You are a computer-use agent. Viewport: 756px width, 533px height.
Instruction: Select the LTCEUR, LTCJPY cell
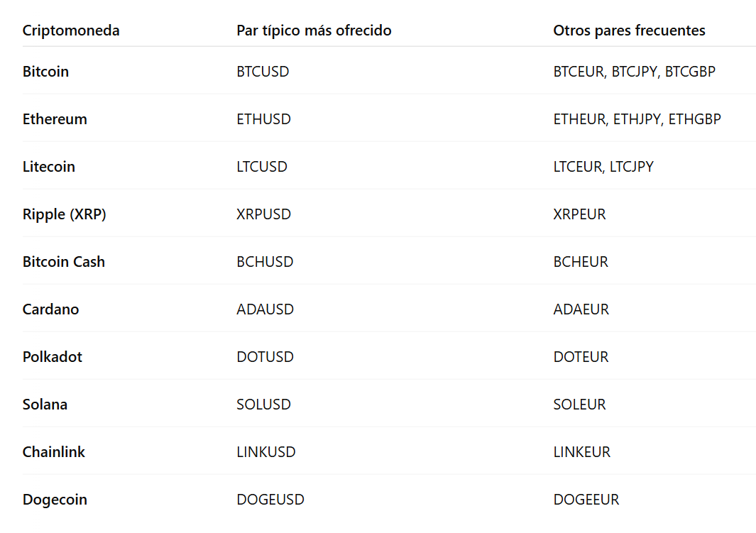coord(603,167)
